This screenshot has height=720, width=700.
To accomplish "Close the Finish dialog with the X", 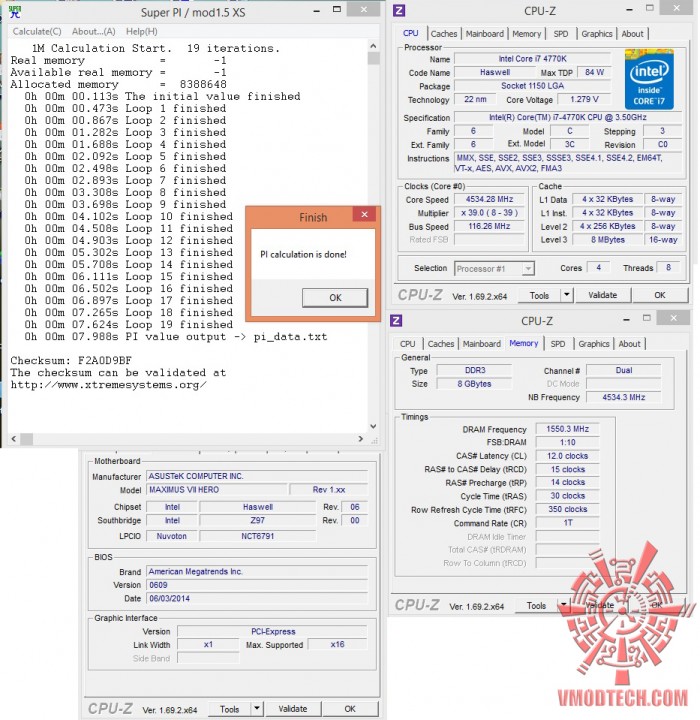I will coord(365,214).
